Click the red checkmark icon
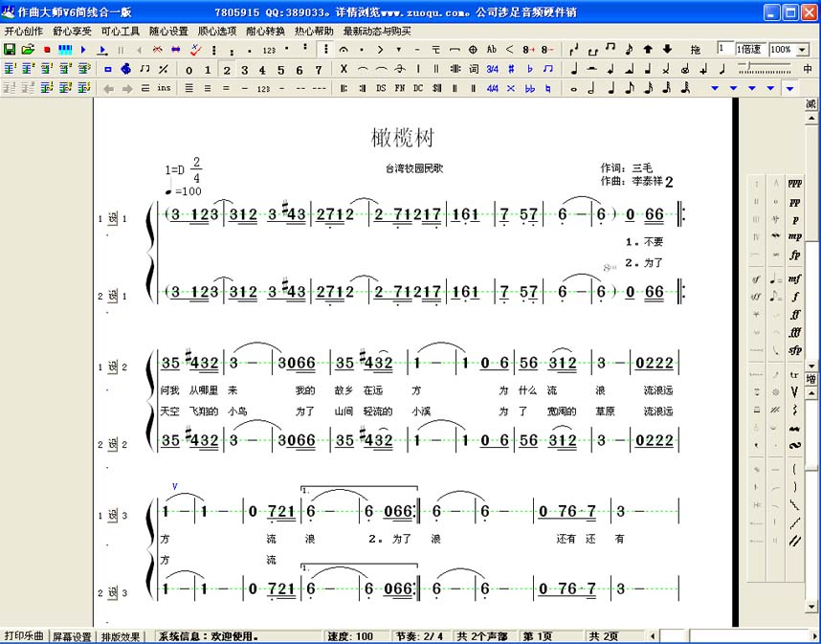 tap(195, 50)
